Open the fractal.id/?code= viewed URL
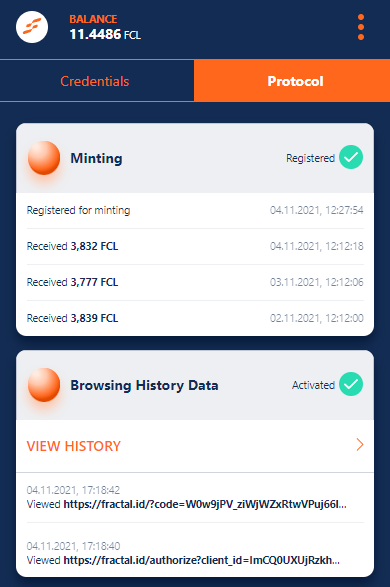Viewport: 390px width, 587px height. click(x=205, y=504)
